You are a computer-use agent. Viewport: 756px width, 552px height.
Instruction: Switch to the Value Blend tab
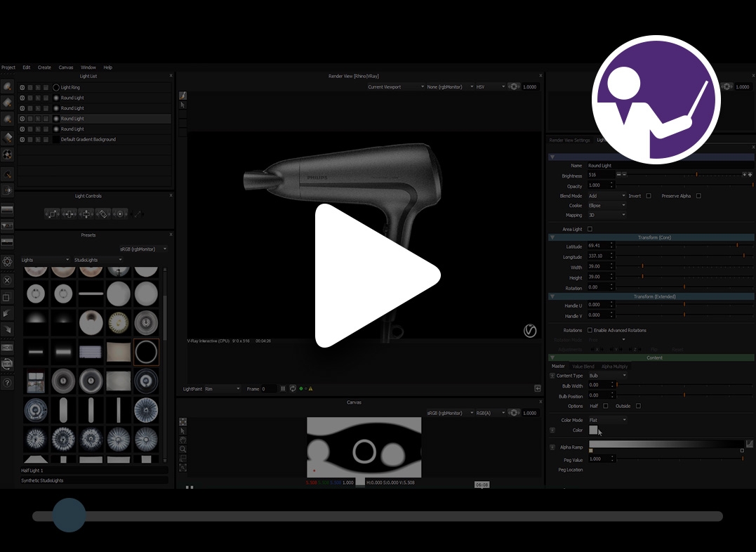point(583,367)
